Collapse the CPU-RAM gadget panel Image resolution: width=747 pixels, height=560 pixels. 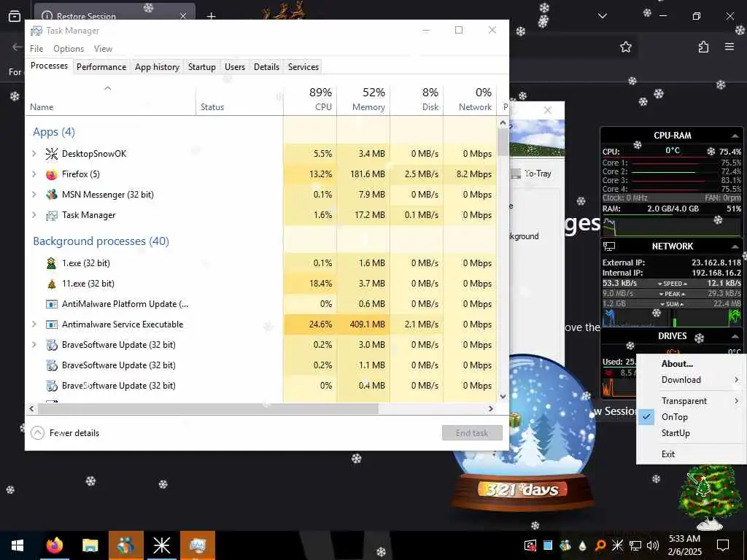[735, 136]
